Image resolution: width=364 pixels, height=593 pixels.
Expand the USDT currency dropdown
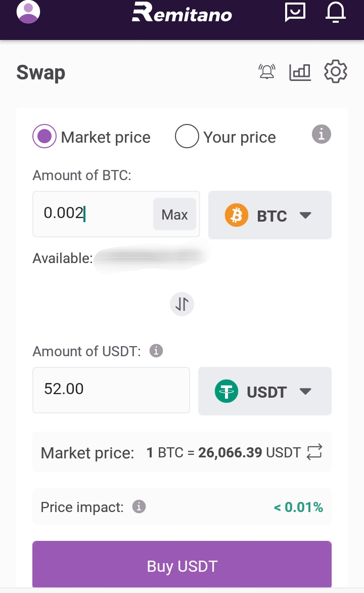point(265,391)
